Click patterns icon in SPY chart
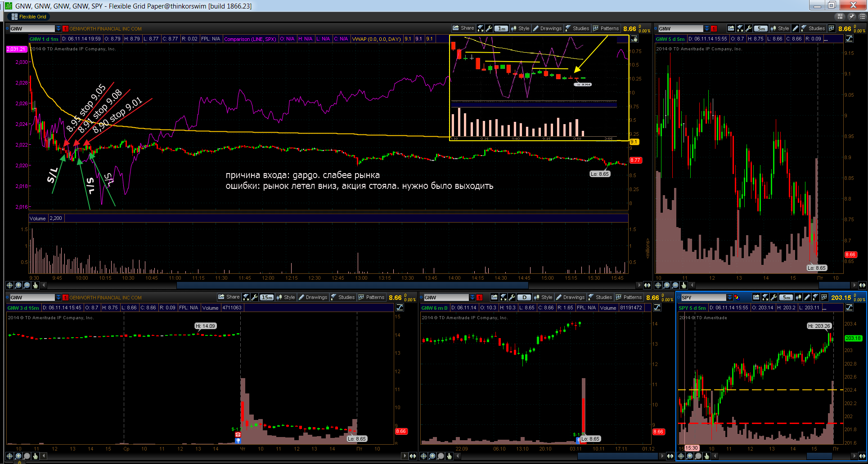The image size is (868, 464). point(824,297)
